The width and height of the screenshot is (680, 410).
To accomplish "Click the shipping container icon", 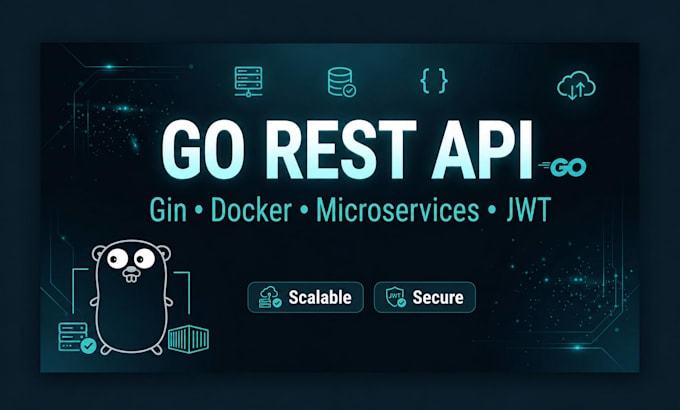I will point(188,339).
